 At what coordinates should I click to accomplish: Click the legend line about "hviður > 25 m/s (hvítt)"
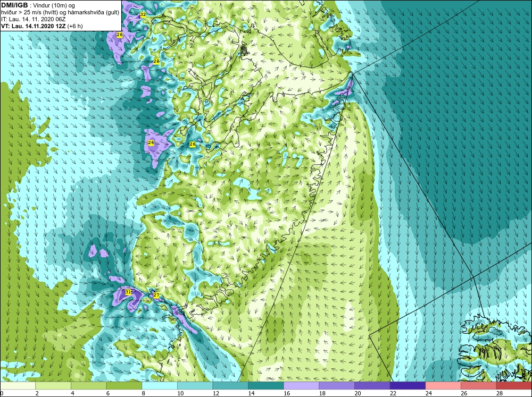tap(60, 13)
